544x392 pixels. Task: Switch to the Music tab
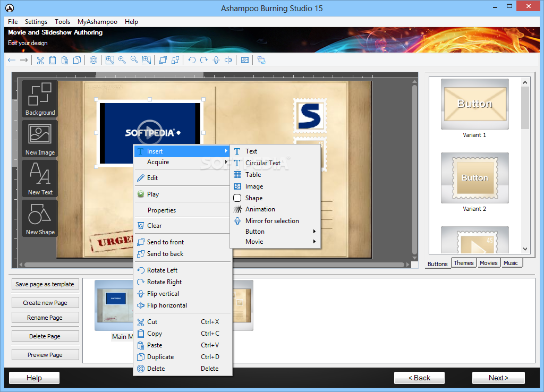[511, 263]
